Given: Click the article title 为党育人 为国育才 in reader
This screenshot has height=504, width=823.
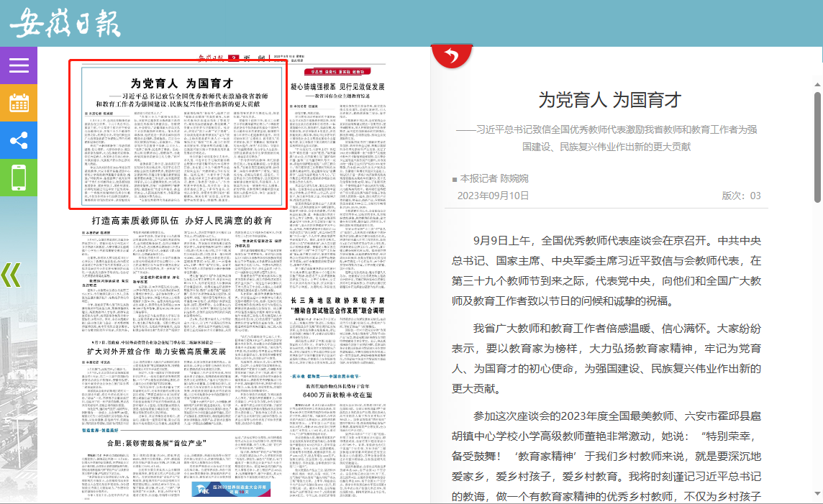Looking at the screenshot, I should coord(610,100).
